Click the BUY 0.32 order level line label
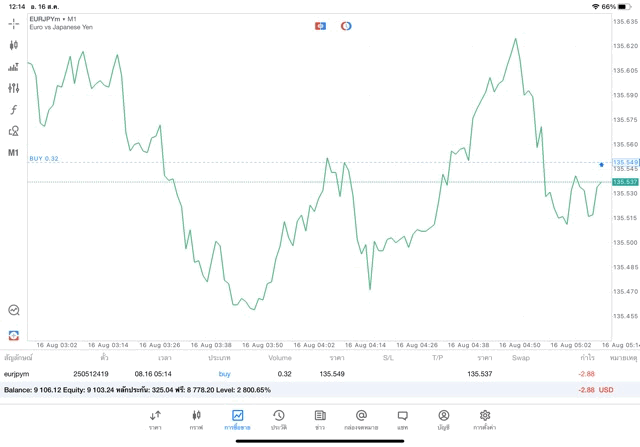This screenshot has height=447, width=640. pos(44,158)
